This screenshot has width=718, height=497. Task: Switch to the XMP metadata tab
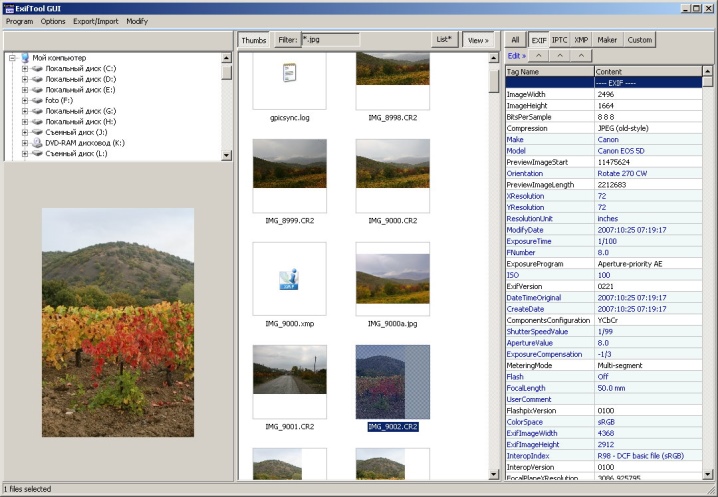(x=581, y=40)
